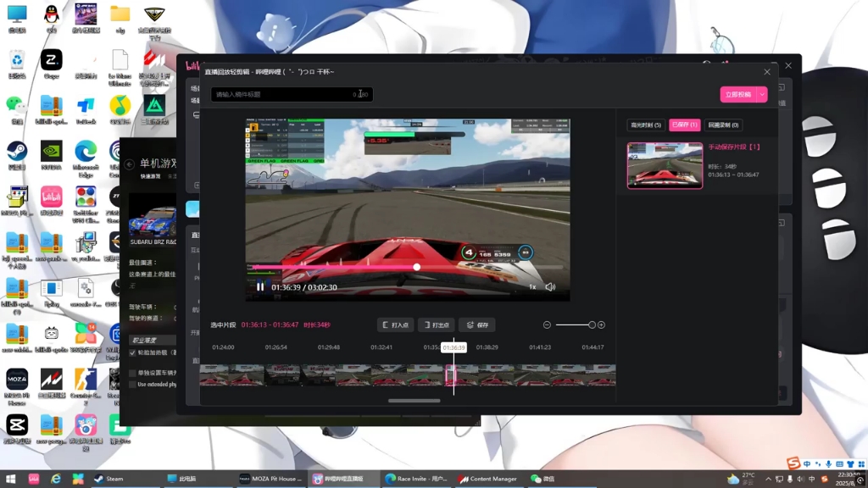Open the NVIDIA desktop icon
Screen dimensions: 868x488
point(52,156)
